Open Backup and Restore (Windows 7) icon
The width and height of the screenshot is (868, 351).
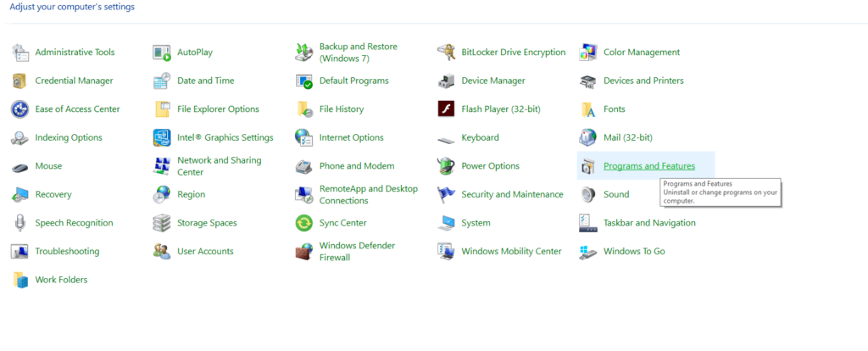(304, 53)
